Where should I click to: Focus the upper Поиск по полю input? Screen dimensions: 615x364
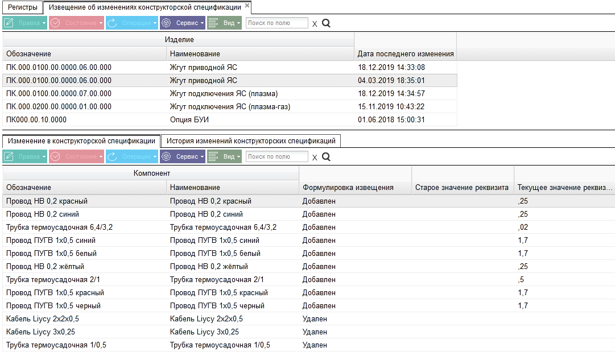click(277, 23)
